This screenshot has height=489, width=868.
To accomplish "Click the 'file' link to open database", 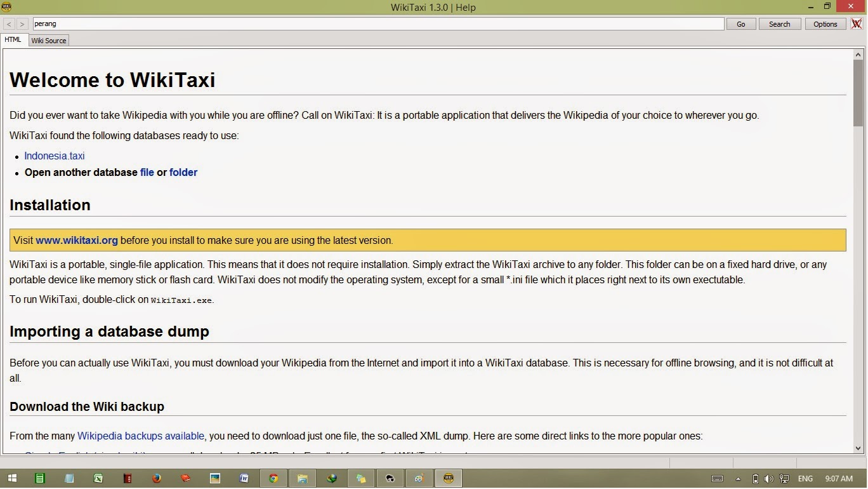I will 147,173.
